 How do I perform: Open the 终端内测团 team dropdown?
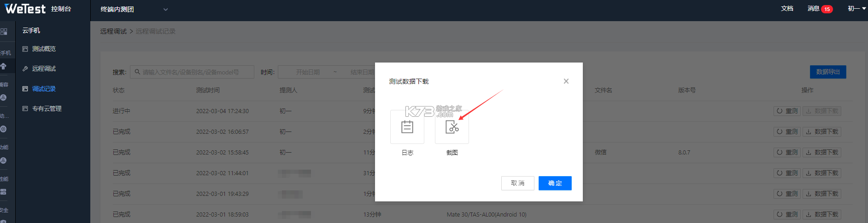[134, 9]
